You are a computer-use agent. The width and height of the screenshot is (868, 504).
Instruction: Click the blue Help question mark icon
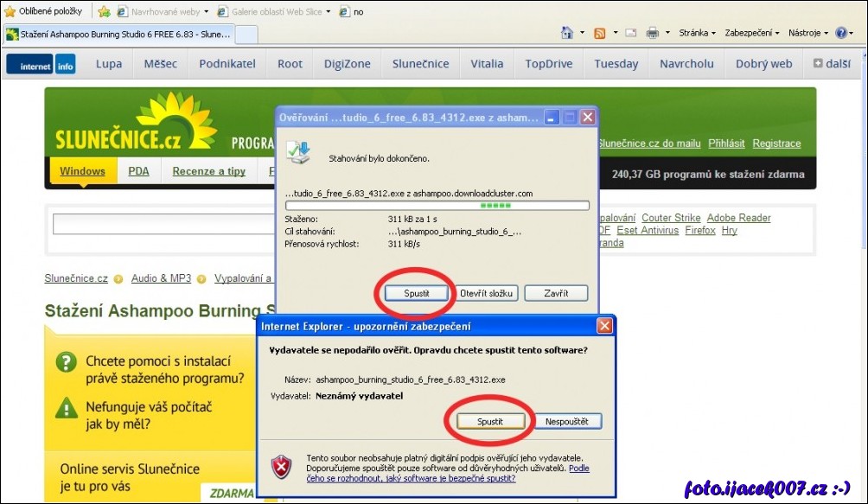839,33
